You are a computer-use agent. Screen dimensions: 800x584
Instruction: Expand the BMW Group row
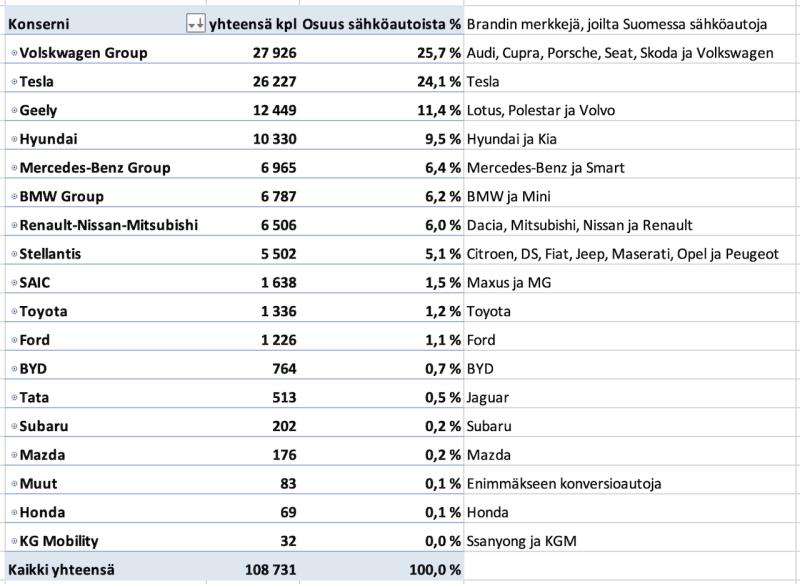[x=13, y=197]
